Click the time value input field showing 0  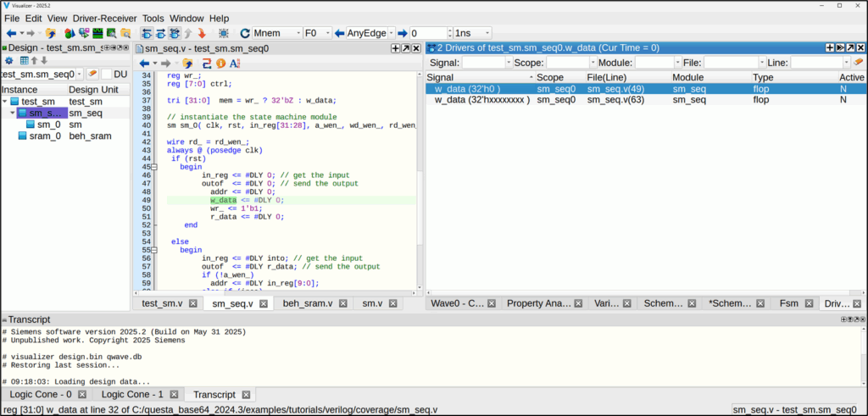pos(429,33)
